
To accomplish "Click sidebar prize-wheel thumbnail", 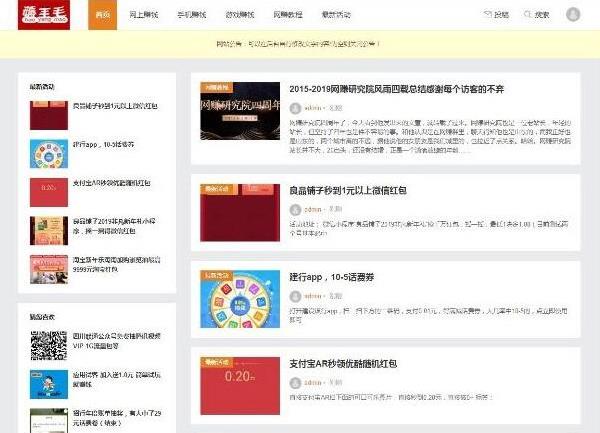I will 49,154.
